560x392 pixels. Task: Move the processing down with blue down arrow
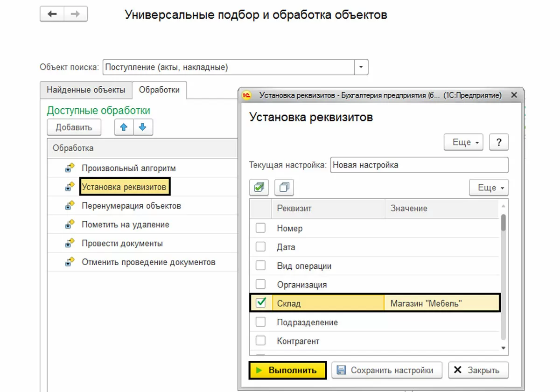pos(143,127)
